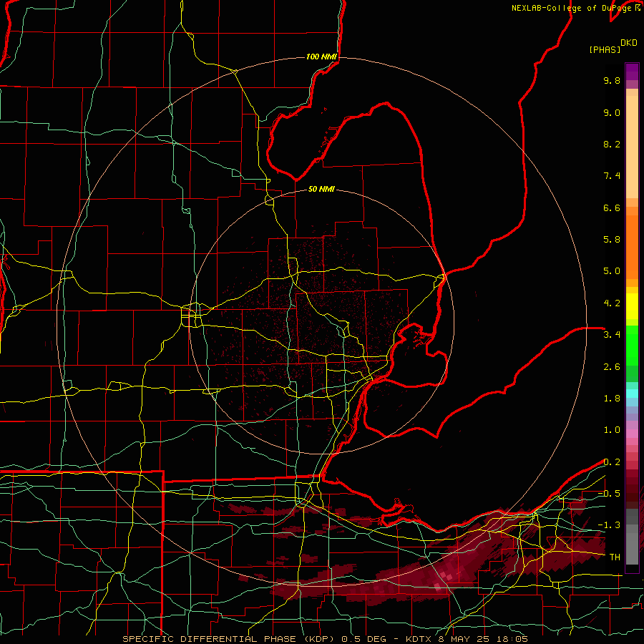644x644 pixels.
Task: Click the KDTX 8 MAY 25 18:05 timestamp
Action: click(467, 639)
